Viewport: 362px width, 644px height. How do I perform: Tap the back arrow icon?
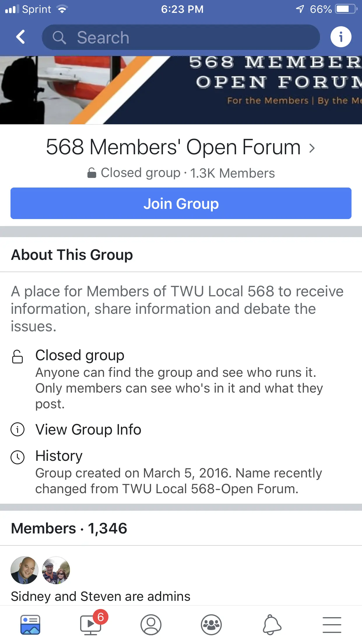pos(21,37)
